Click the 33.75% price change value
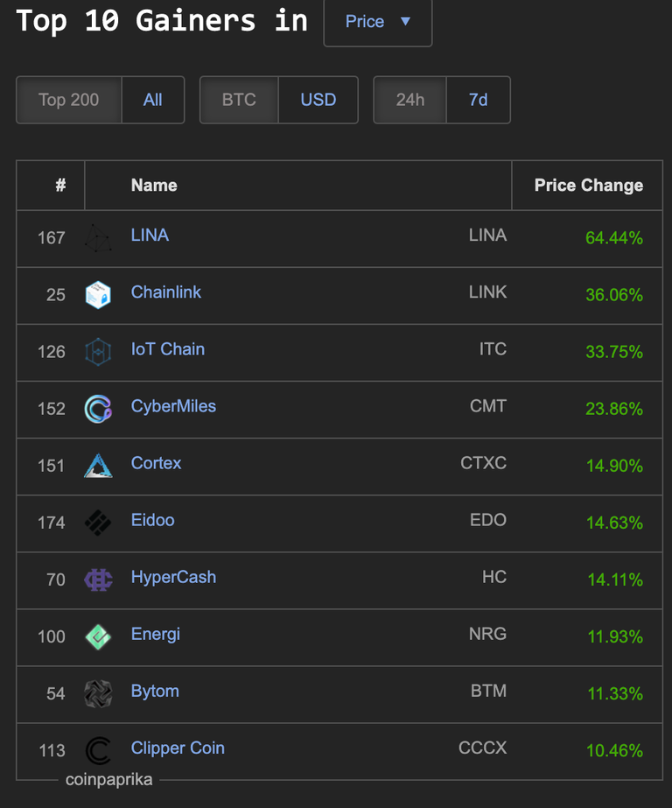 coord(614,352)
